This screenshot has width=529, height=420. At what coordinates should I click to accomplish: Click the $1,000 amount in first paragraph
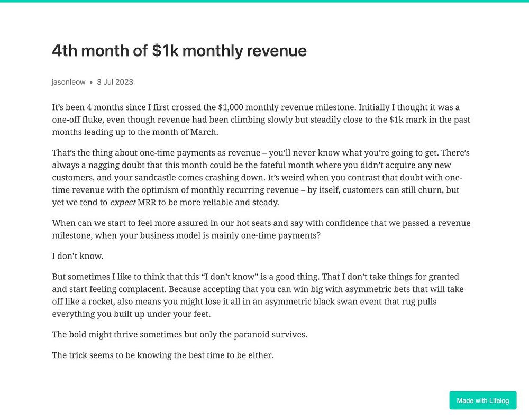click(231, 107)
